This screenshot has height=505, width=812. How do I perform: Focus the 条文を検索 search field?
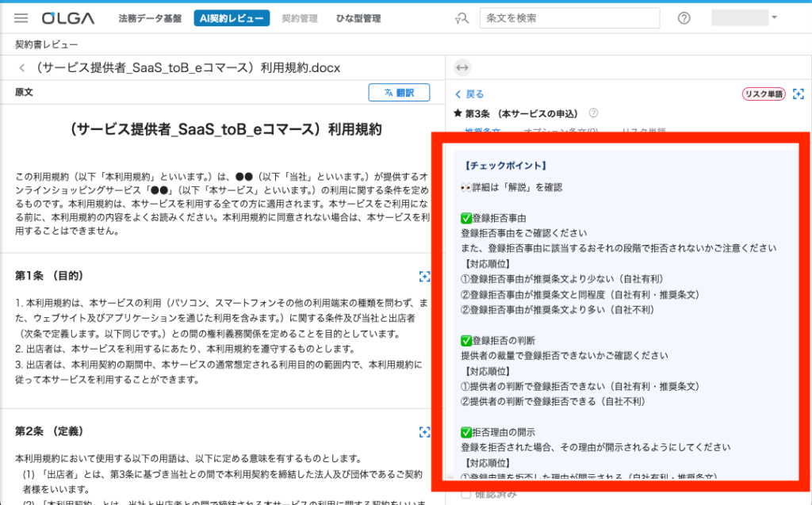point(569,18)
